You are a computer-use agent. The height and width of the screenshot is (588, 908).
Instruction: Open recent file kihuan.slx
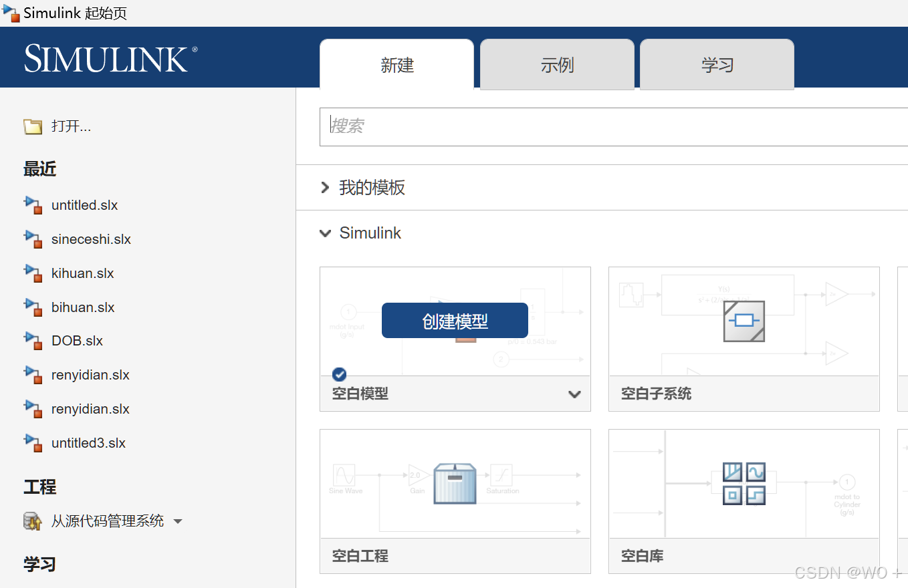coord(83,273)
